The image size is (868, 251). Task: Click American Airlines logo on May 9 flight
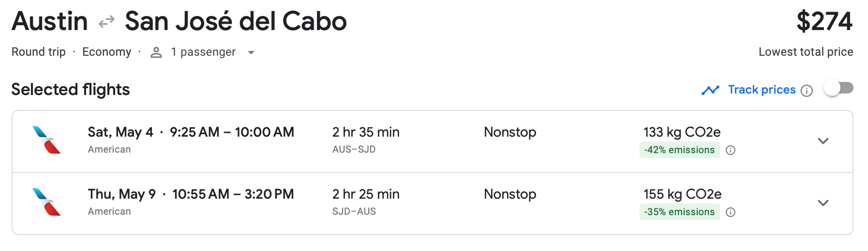(x=46, y=202)
